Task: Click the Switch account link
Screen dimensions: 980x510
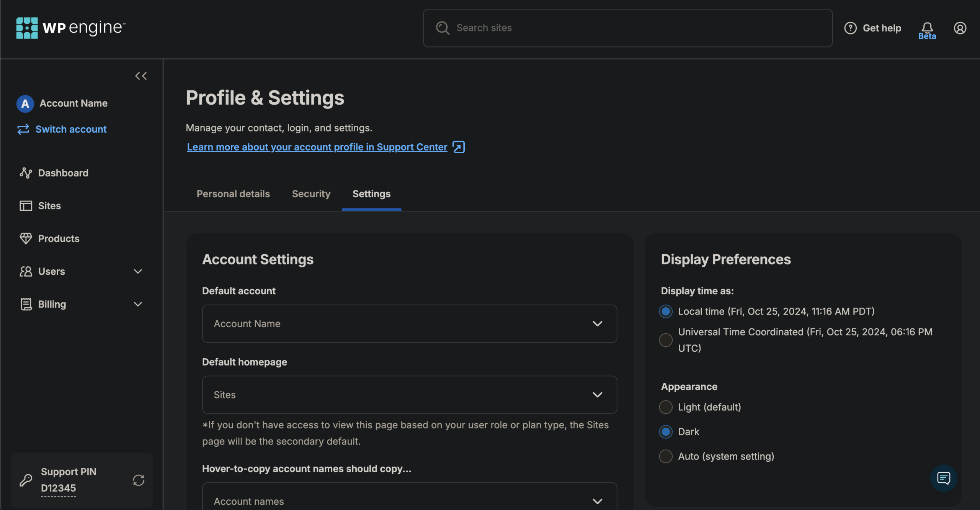Action: 71,129
